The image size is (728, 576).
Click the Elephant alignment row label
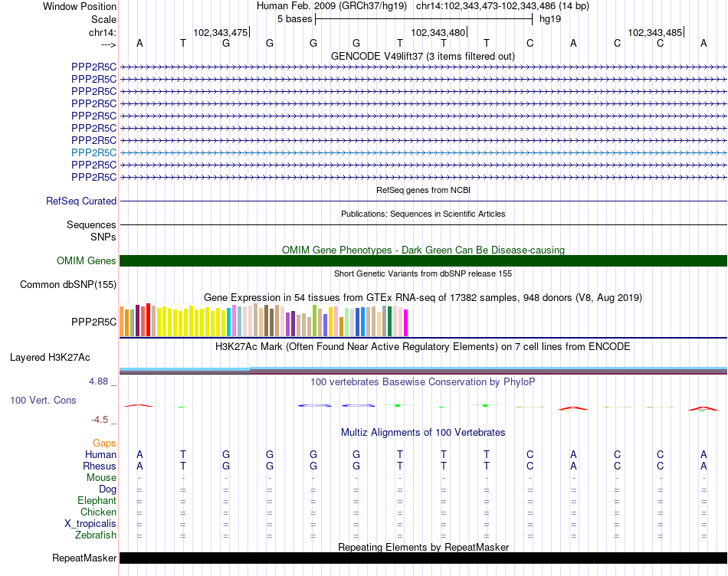pos(97,500)
